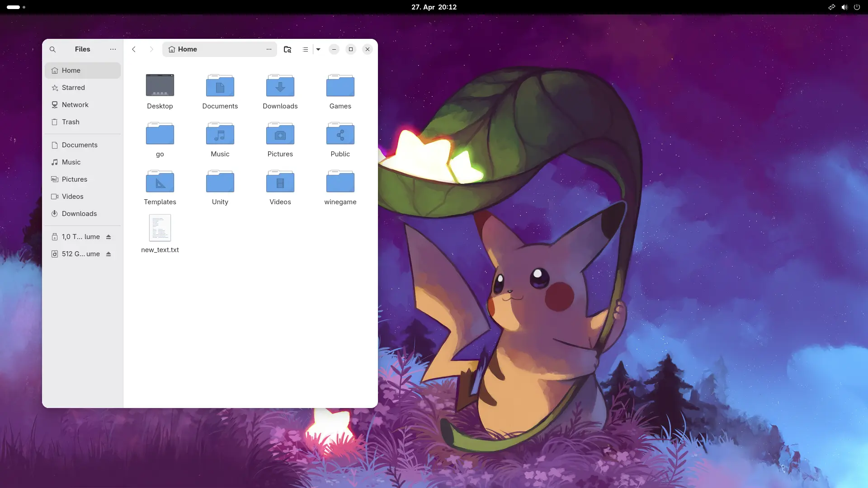Minimize the Files window
The height and width of the screenshot is (488, 868).
334,49
